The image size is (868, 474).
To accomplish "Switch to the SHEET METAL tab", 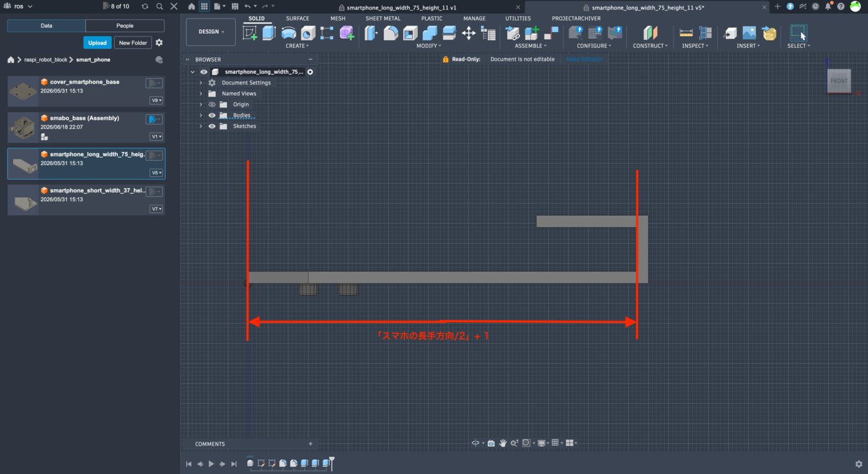I will tap(383, 19).
